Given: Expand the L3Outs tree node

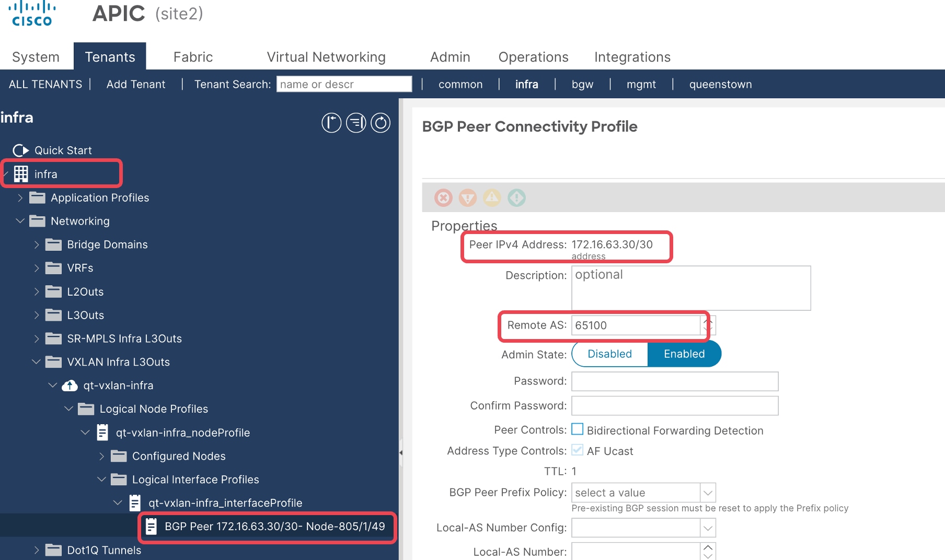Looking at the screenshot, I should (36, 315).
